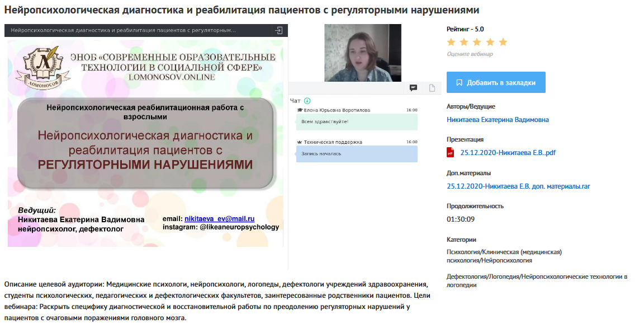
Task: Give five stars by clicking last star
Action: tap(503, 43)
